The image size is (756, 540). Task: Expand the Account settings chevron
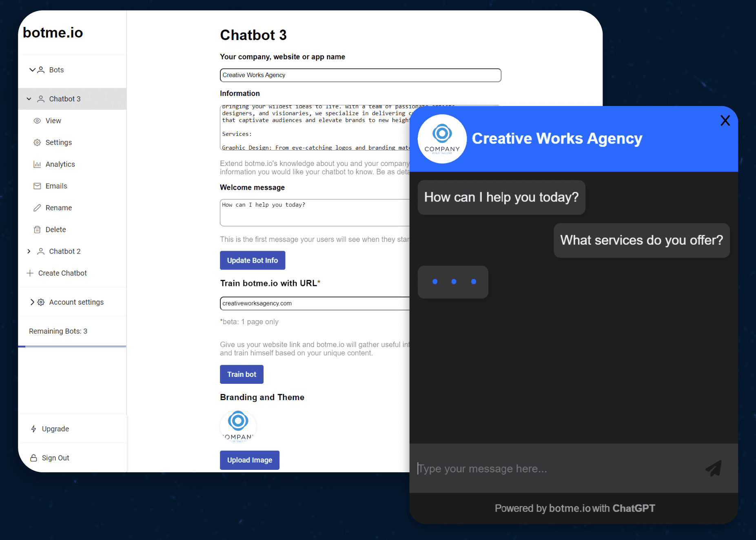point(32,302)
